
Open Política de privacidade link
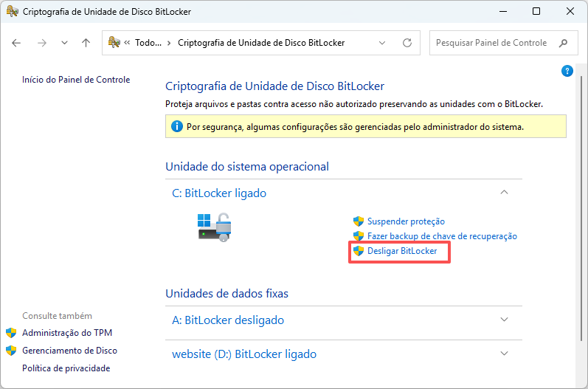tap(66, 368)
